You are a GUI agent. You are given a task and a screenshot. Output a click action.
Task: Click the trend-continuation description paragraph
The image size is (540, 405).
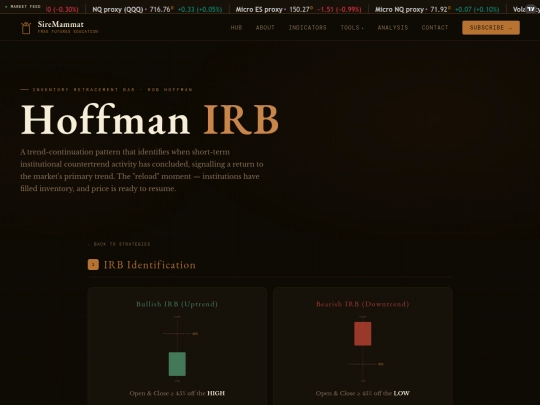point(142,170)
